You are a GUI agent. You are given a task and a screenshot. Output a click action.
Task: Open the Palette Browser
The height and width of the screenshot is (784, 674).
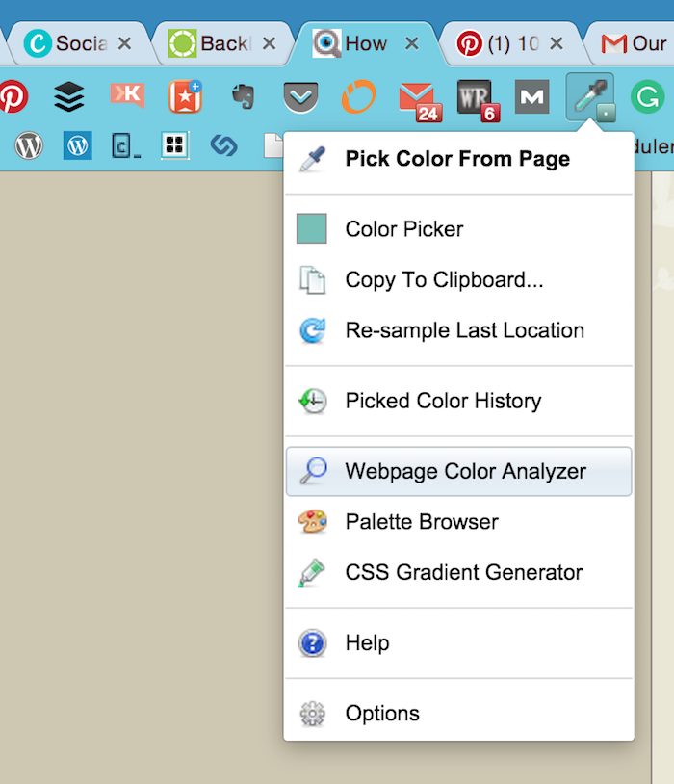click(x=422, y=522)
